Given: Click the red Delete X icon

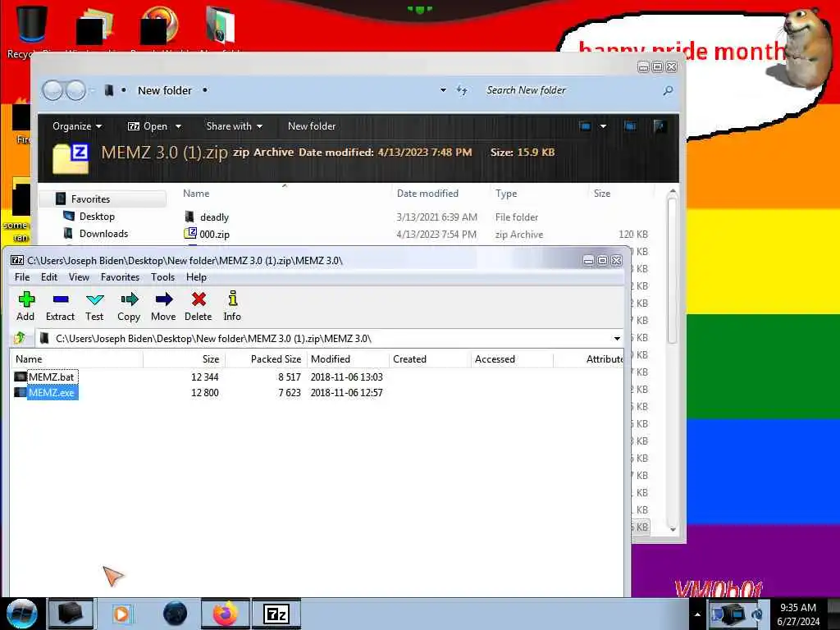Looking at the screenshot, I should [199, 306].
